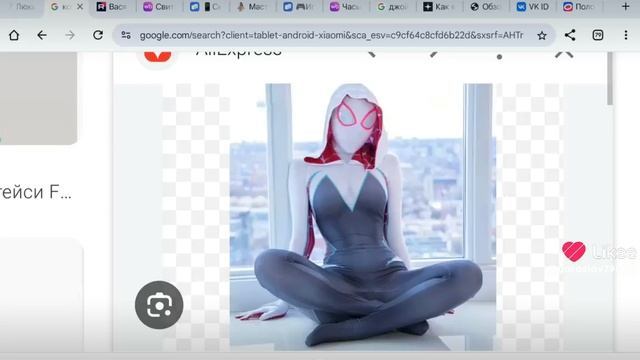Switch to the tab labeled Полс

tap(578, 7)
